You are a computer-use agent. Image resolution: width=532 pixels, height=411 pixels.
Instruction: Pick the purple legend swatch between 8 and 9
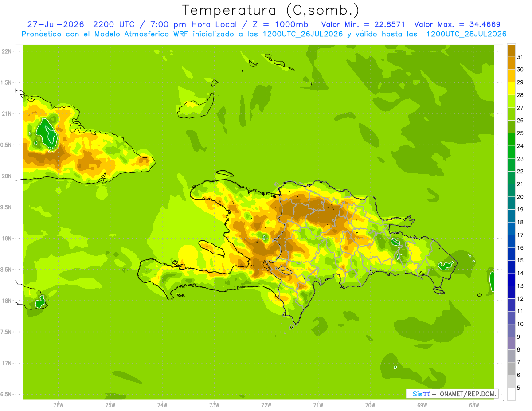coord(511,343)
